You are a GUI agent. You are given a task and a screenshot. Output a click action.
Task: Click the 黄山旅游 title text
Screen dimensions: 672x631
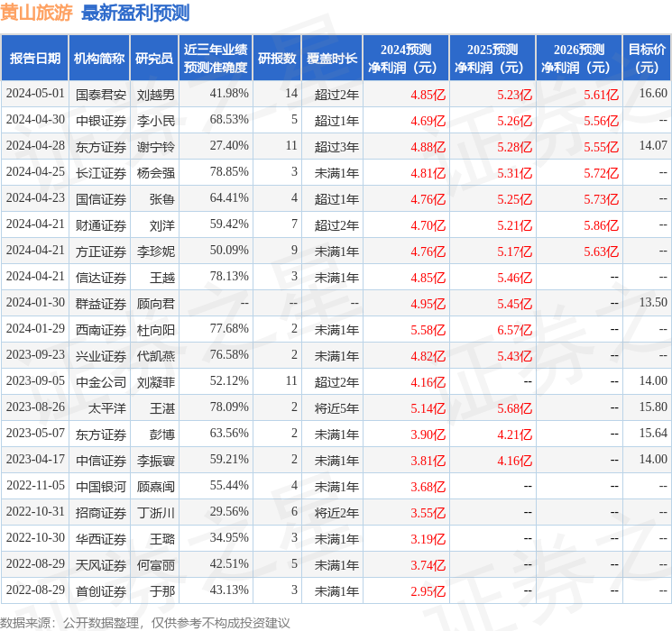pos(36,13)
